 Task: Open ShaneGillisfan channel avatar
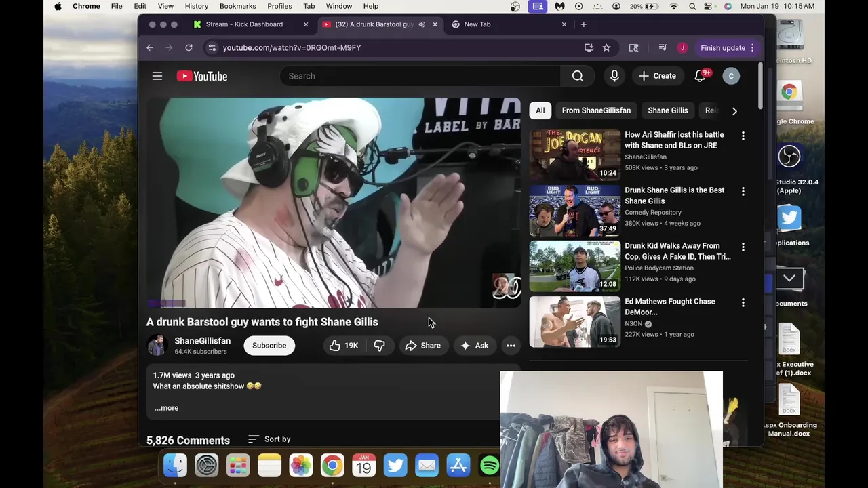click(x=157, y=346)
